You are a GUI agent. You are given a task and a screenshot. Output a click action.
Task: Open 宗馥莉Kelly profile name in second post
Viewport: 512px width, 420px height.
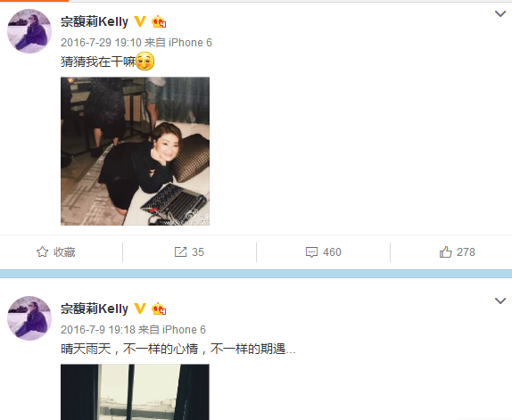[x=95, y=309]
